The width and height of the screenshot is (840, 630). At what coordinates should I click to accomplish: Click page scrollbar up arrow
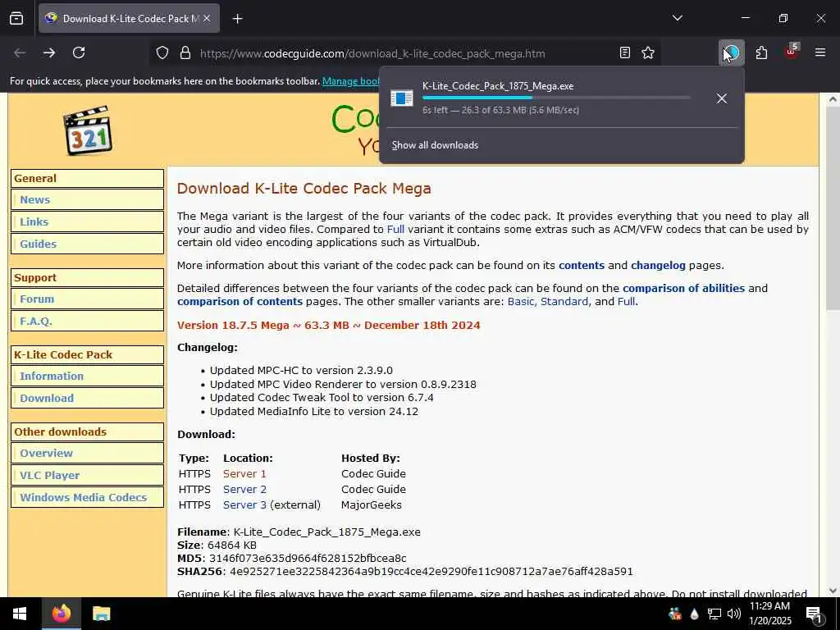[832, 99]
